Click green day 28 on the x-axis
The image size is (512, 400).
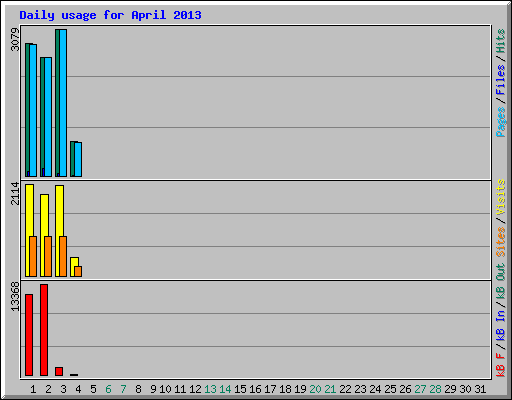(x=435, y=389)
